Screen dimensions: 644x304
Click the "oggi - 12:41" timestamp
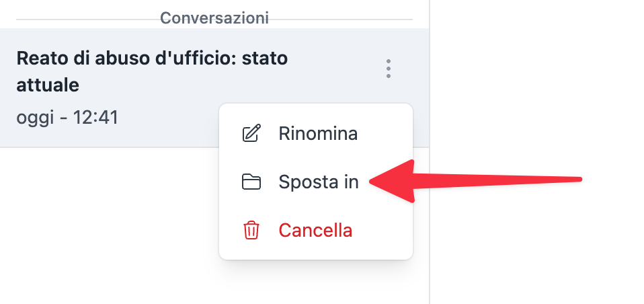[x=67, y=118]
